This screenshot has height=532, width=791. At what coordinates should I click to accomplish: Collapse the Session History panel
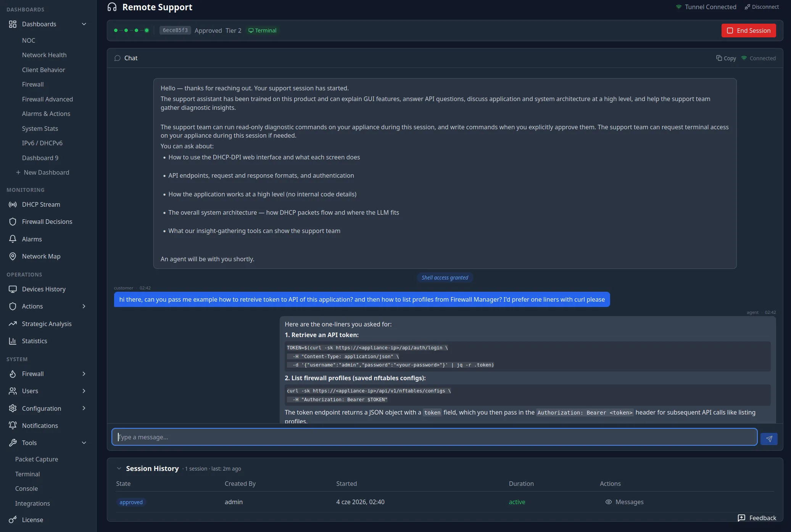[119, 468]
